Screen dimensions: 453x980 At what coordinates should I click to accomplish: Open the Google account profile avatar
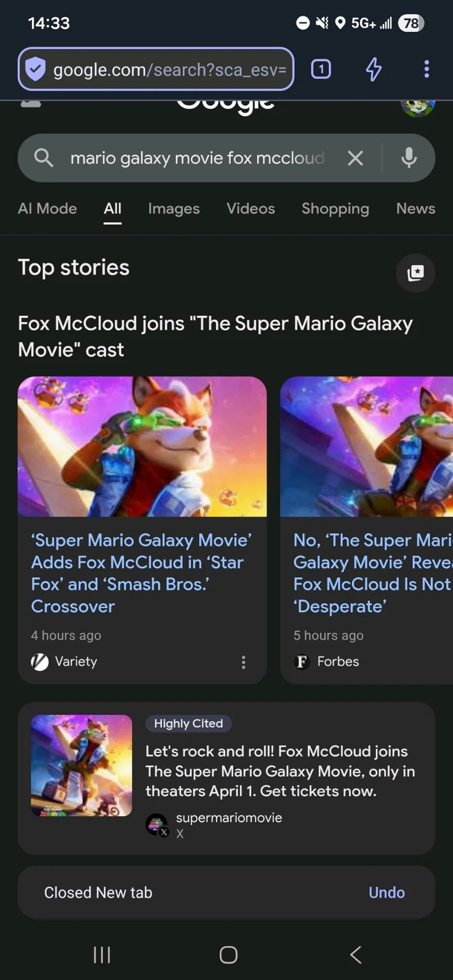click(x=417, y=107)
